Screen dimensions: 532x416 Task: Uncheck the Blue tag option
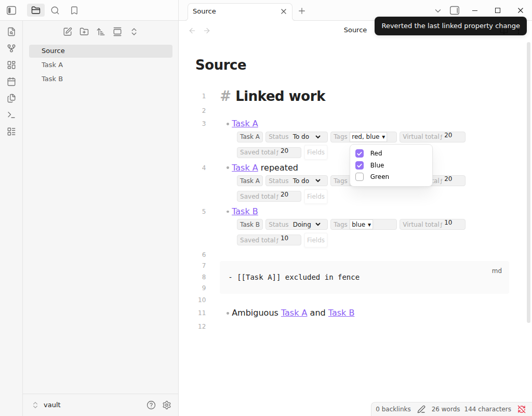360,165
